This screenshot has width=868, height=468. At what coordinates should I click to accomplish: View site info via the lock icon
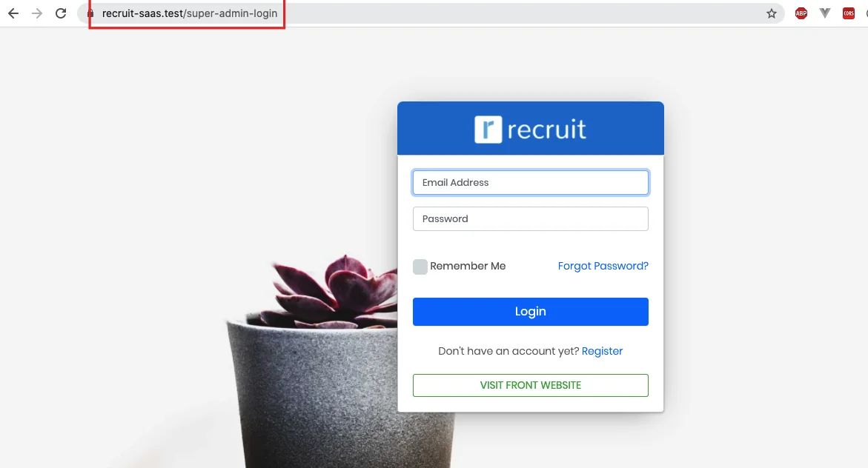(90, 13)
